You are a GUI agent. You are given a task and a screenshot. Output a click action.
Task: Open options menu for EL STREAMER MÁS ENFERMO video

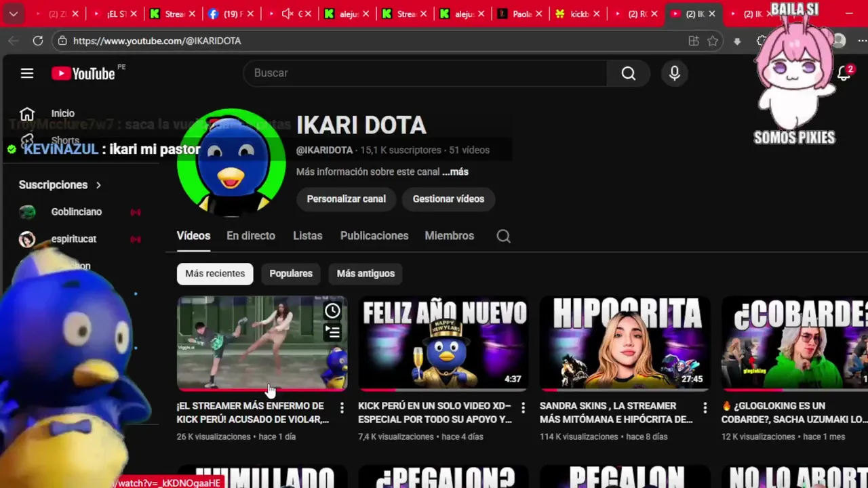tap(342, 407)
